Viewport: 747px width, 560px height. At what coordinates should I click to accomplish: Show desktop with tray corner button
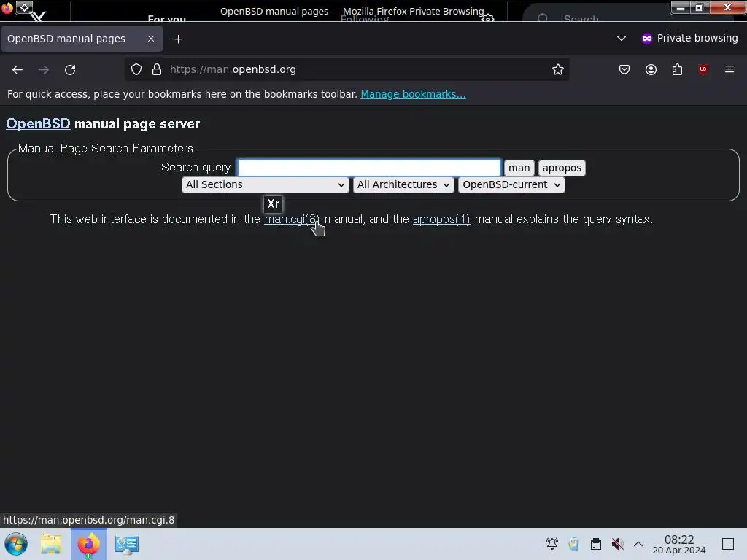tap(728, 544)
